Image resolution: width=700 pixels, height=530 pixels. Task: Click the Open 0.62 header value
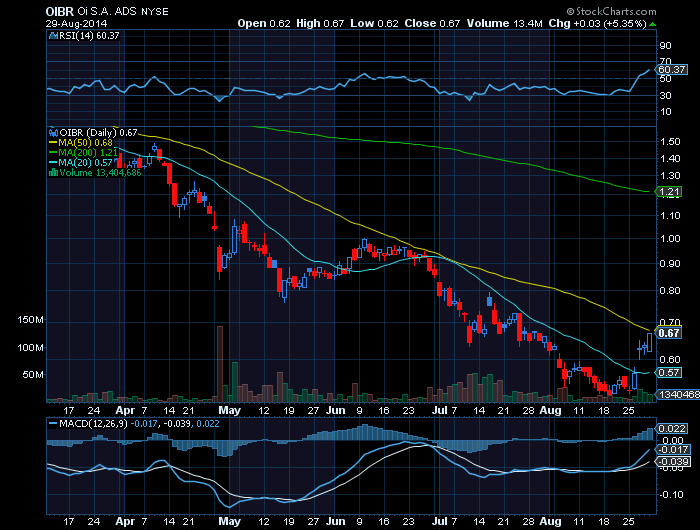pyautogui.click(x=264, y=23)
